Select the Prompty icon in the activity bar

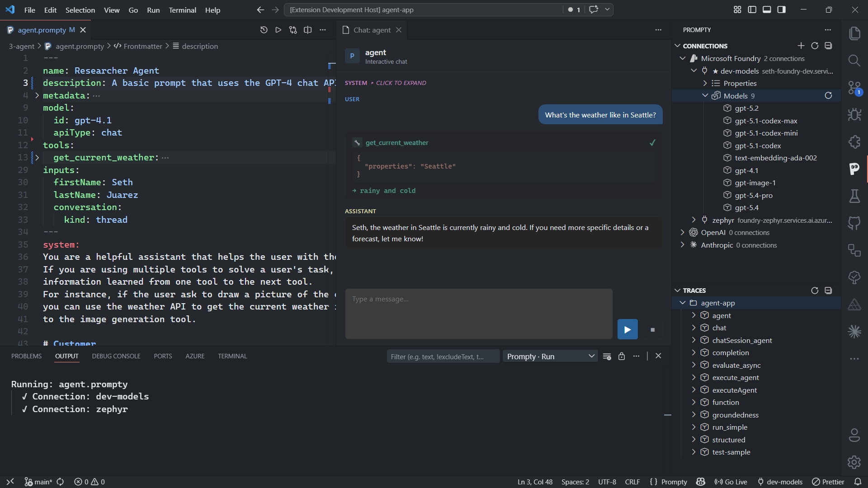click(x=854, y=169)
